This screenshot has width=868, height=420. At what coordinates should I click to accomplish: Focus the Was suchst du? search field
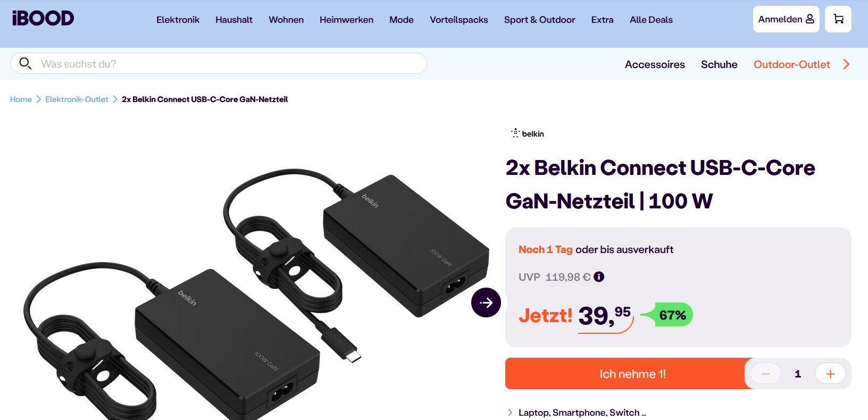pyautogui.click(x=219, y=63)
